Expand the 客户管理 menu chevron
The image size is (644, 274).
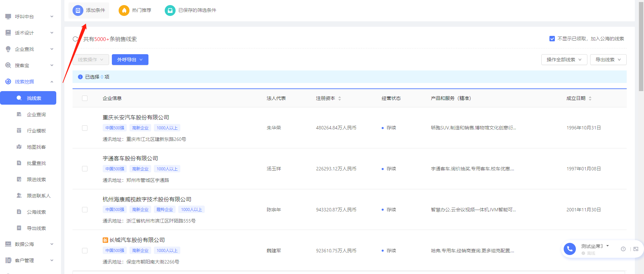52,260
